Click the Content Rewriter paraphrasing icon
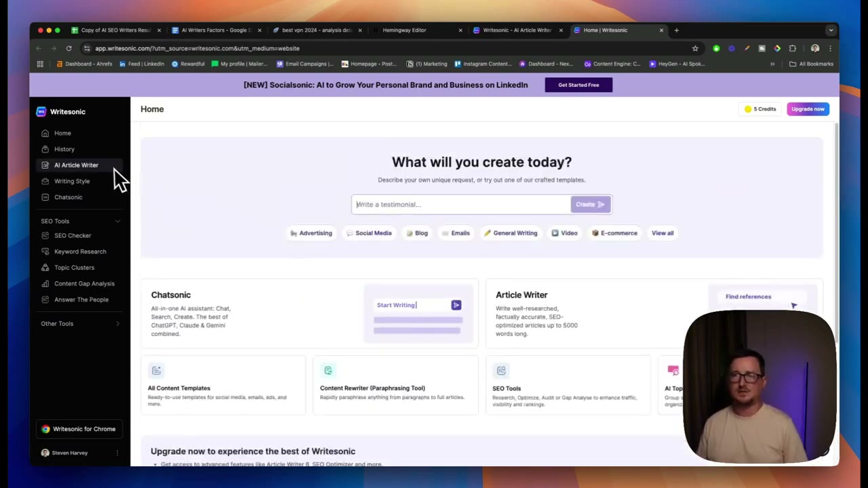Screen dimensions: 868x488 coord(328,371)
